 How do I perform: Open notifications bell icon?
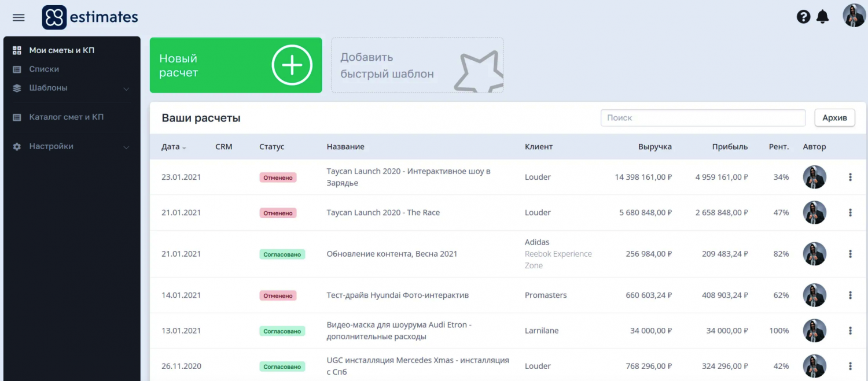click(822, 17)
